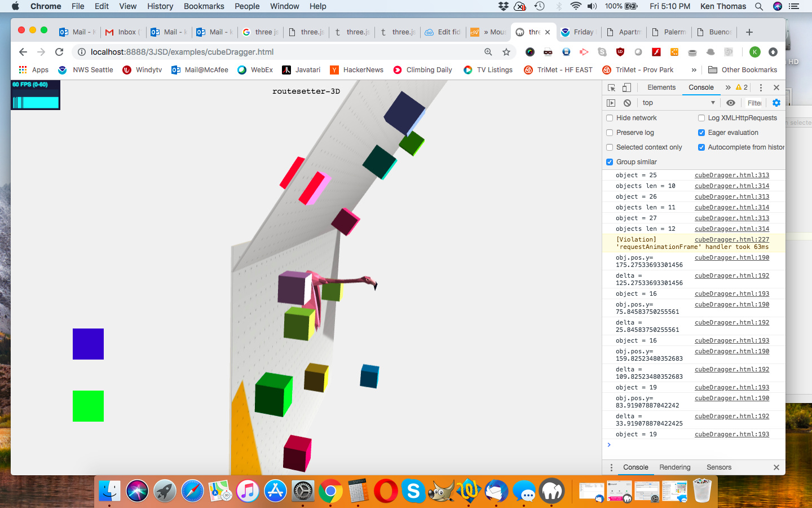
Task: Open the Rendering drawer tab
Action: click(674, 467)
